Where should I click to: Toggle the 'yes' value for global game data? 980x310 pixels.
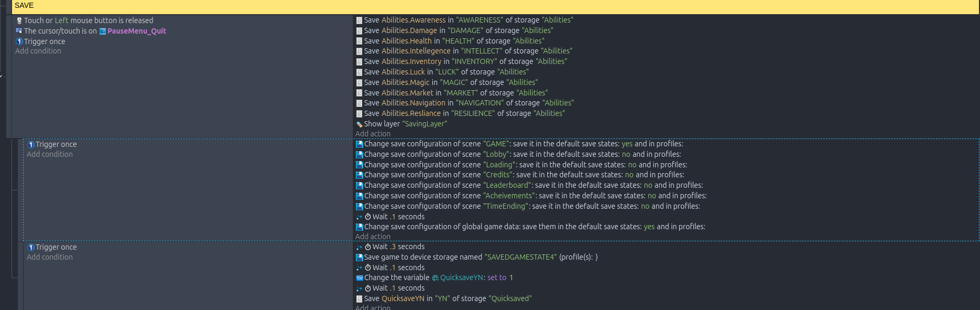click(649, 227)
